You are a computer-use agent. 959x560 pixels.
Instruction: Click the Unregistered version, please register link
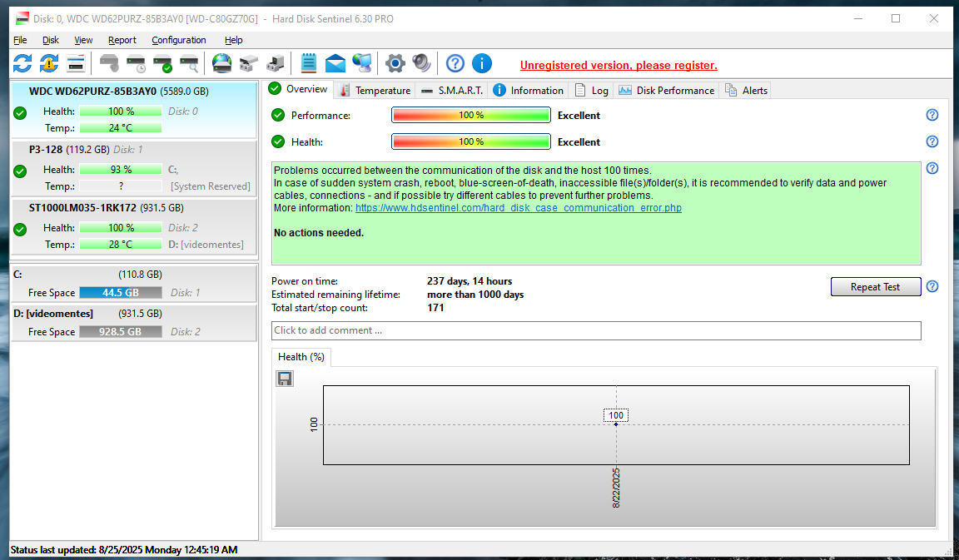[619, 66]
